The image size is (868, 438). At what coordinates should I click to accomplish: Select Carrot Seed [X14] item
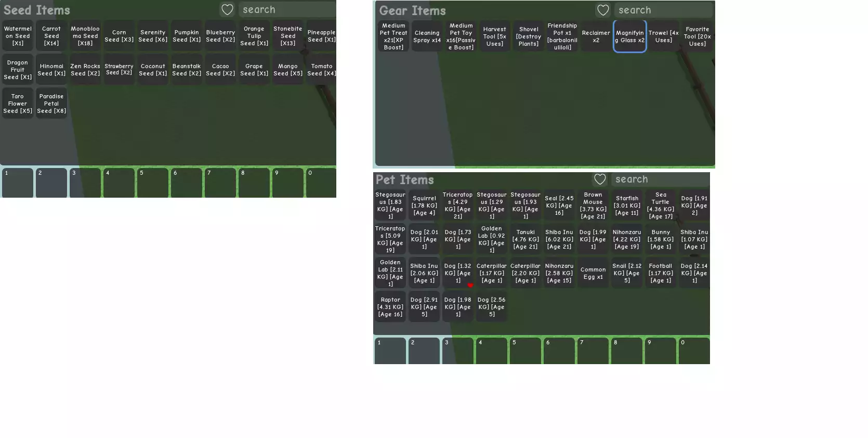point(51,36)
